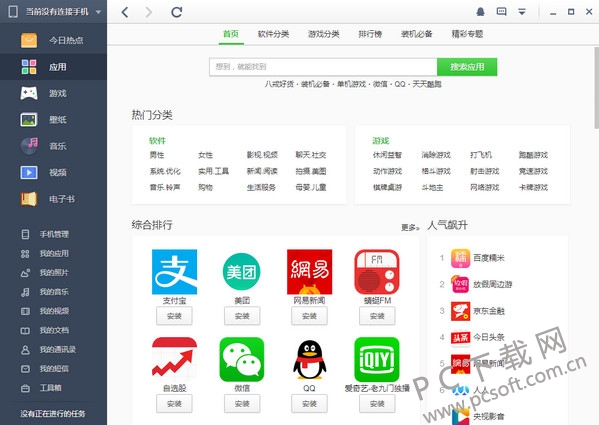
Task: Open the 视频 video section
Action: pos(53,173)
